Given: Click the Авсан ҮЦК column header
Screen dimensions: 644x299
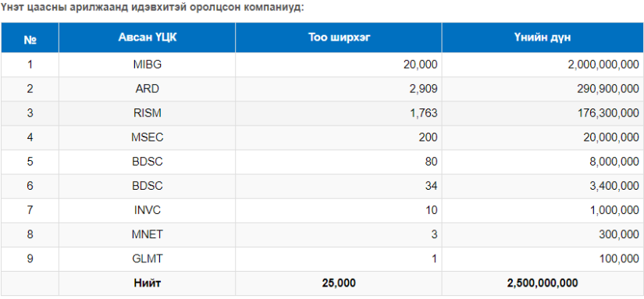Looking at the screenshot, I should 147,37.
